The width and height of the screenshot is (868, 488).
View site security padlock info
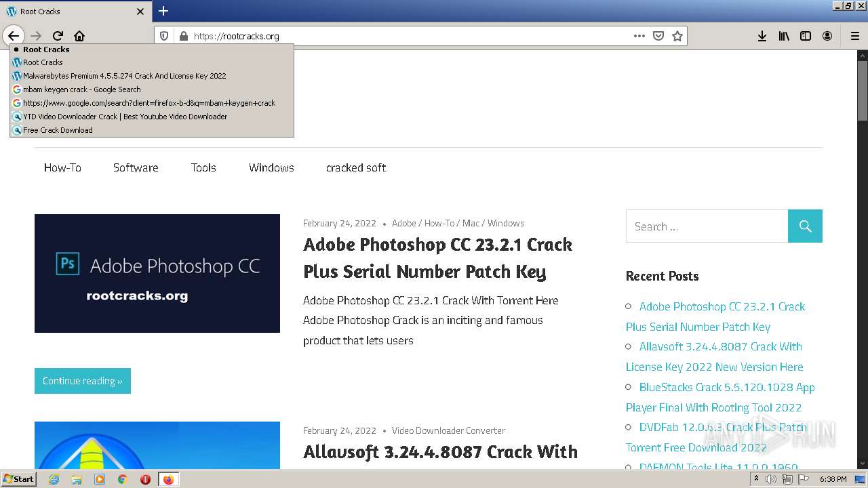182,36
